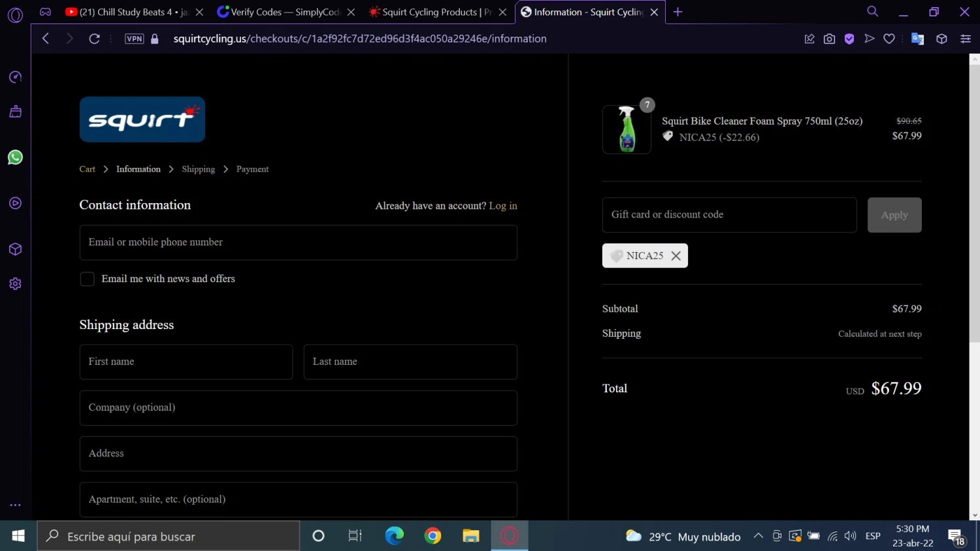The height and width of the screenshot is (551, 980).
Task: Open the Twitch briefcase icon in sidebar
Action: 16,112
